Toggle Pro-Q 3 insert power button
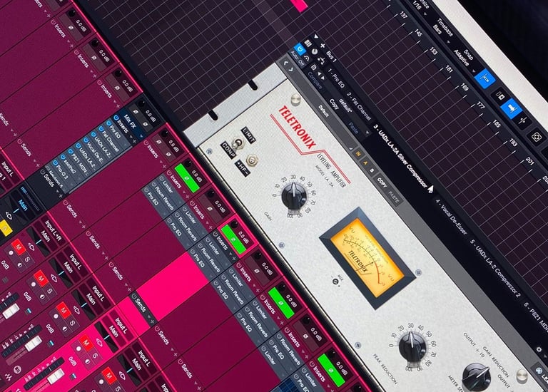548x392 pixels. click(x=56, y=163)
